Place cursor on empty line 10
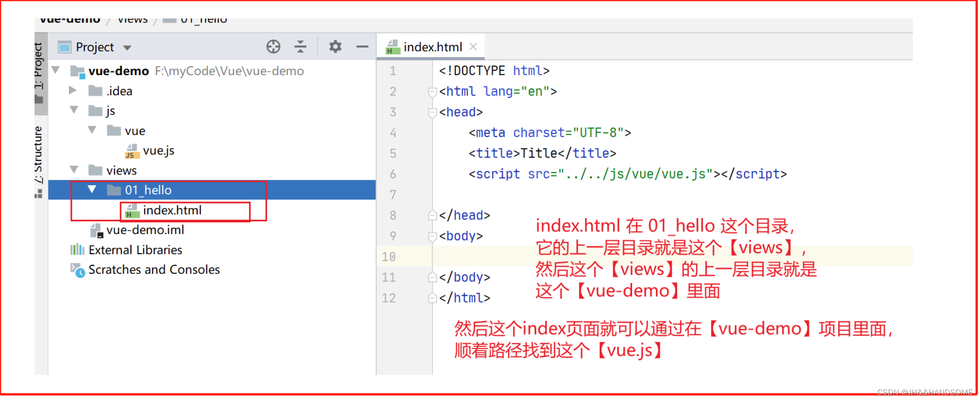 672,257
